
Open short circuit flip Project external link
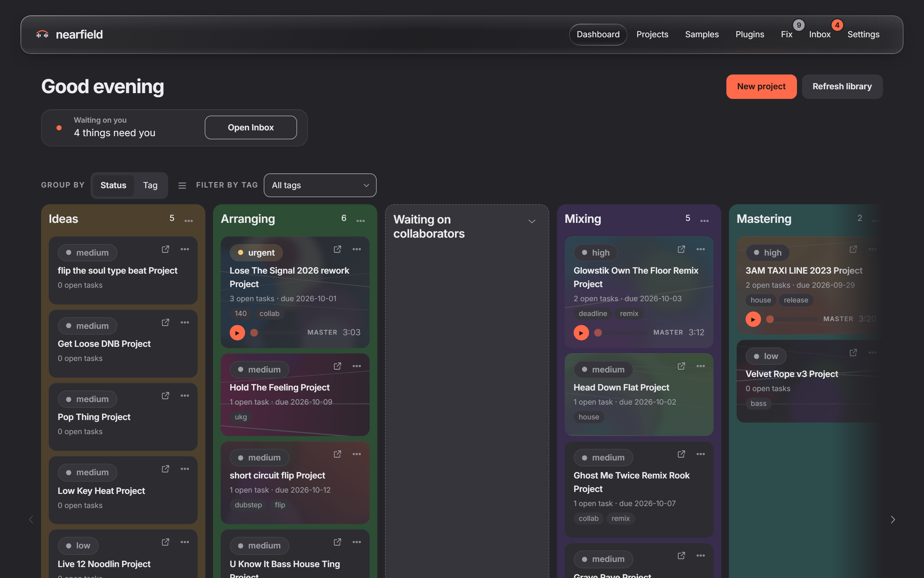coord(337,454)
